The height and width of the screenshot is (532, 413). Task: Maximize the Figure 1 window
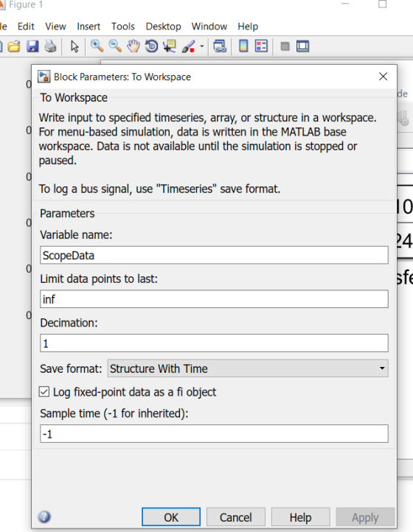click(383, 4)
